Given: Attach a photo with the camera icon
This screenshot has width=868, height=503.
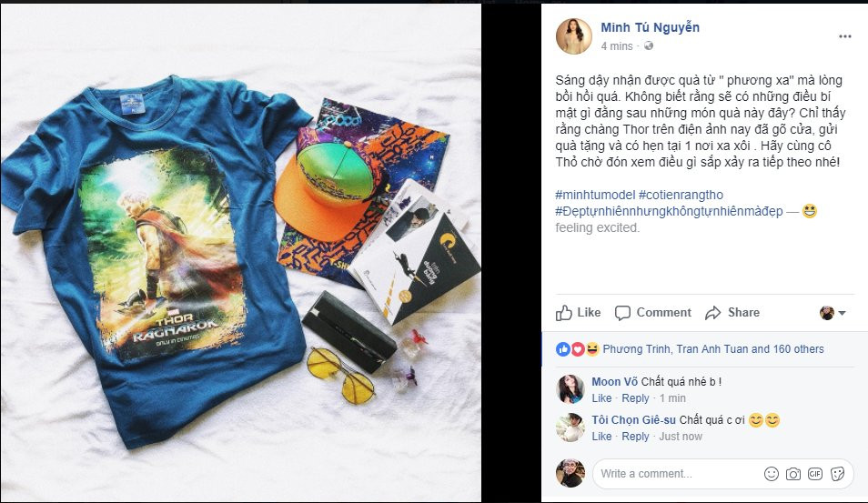Looking at the screenshot, I should tap(793, 474).
